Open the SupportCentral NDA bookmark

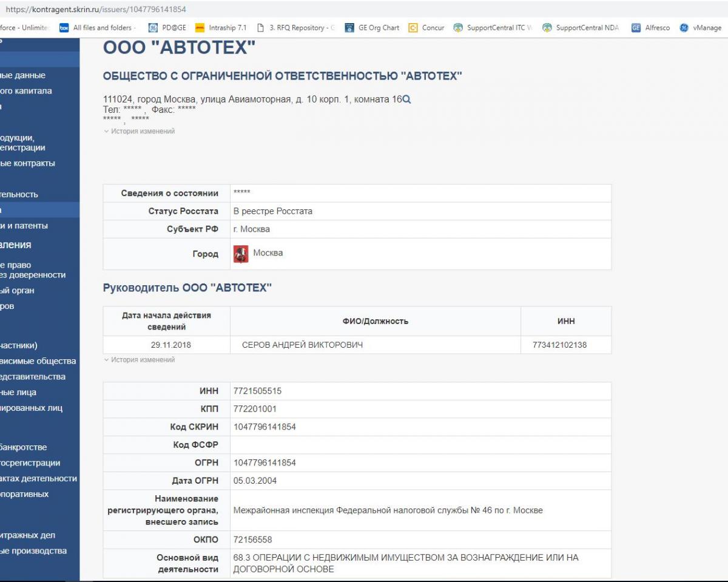click(x=581, y=28)
